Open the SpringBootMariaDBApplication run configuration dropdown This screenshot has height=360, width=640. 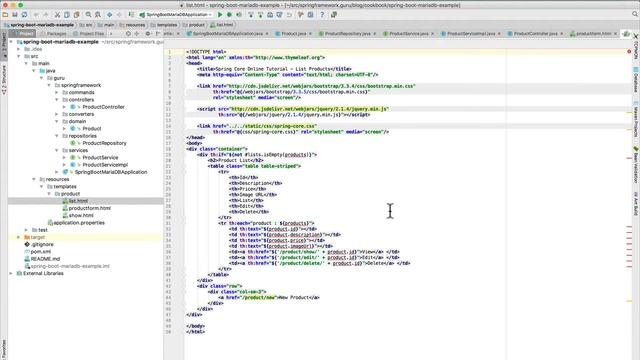[x=176, y=15]
